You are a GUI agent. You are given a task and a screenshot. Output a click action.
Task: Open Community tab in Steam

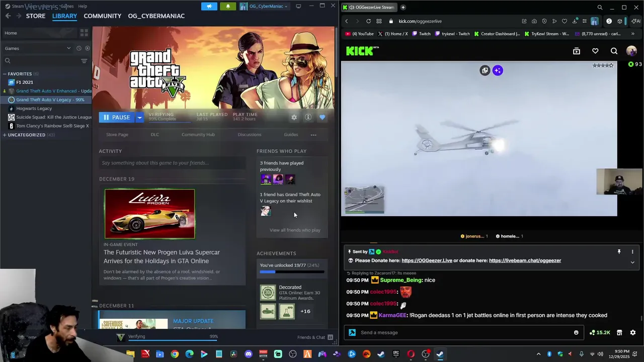(102, 16)
